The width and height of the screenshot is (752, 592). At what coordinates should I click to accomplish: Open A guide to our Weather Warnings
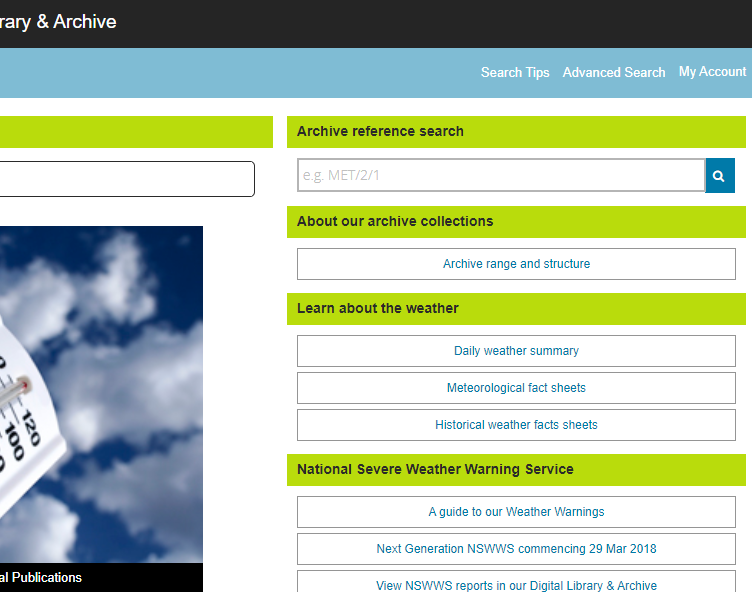coord(516,512)
